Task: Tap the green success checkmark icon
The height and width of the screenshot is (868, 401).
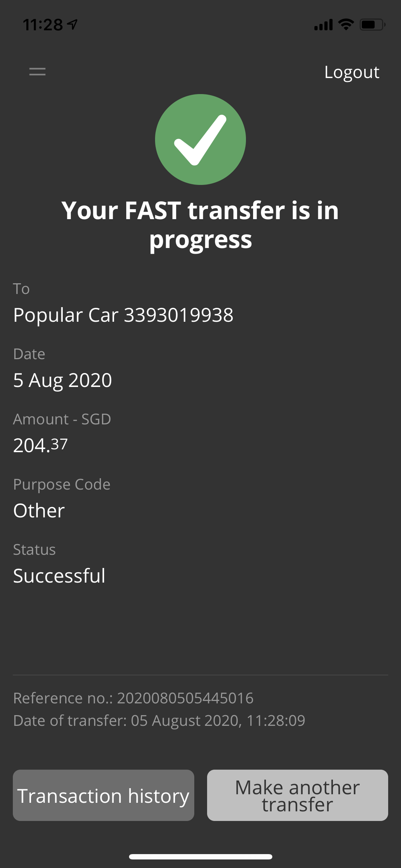Action: tap(200, 139)
